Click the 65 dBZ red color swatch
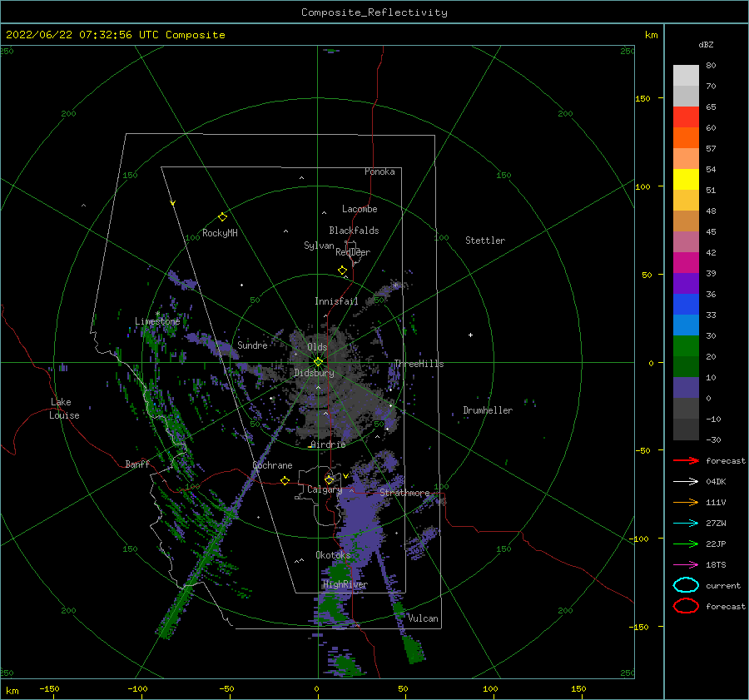Screen dimensions: 749x700 (686, 117)
